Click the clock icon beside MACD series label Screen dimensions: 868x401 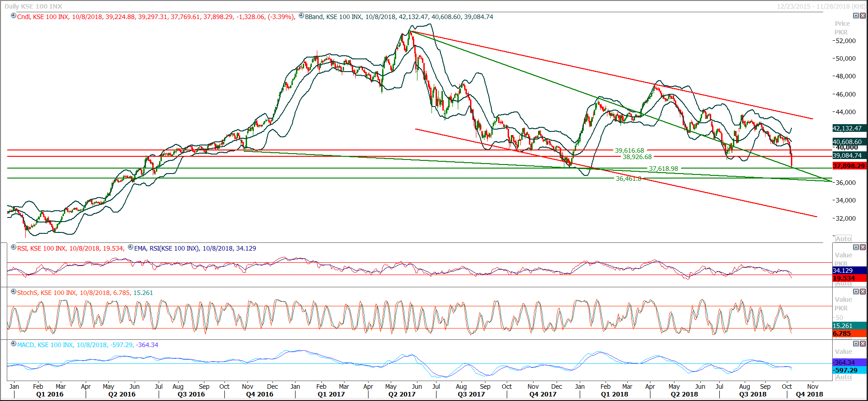click(14, 344)
